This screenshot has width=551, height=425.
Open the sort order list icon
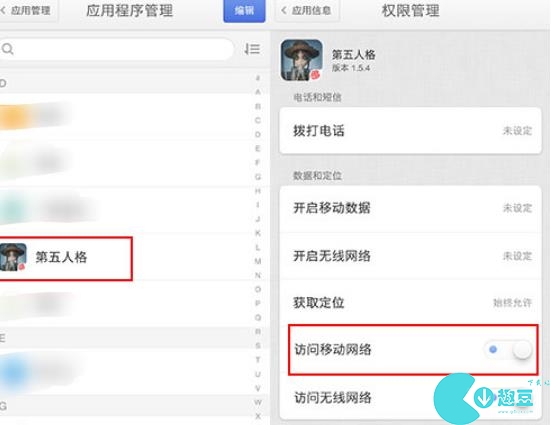[x=252, y=49]
